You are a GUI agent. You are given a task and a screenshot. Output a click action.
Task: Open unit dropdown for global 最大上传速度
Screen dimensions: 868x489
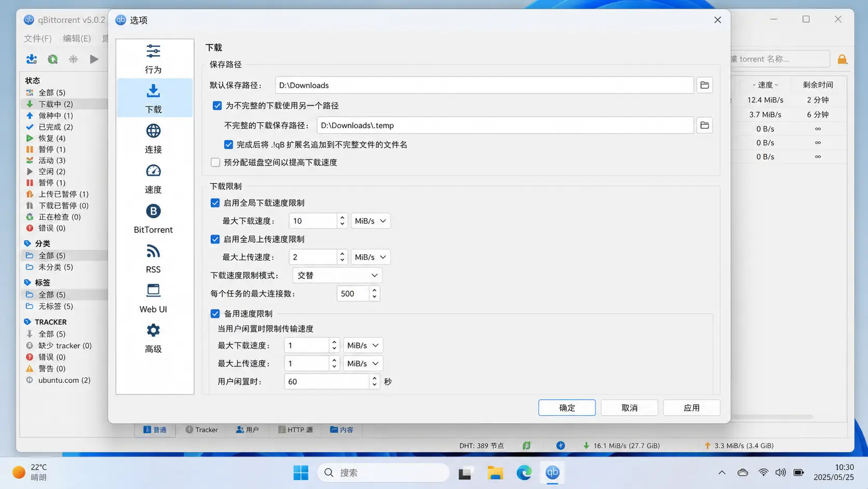point(370,257)
